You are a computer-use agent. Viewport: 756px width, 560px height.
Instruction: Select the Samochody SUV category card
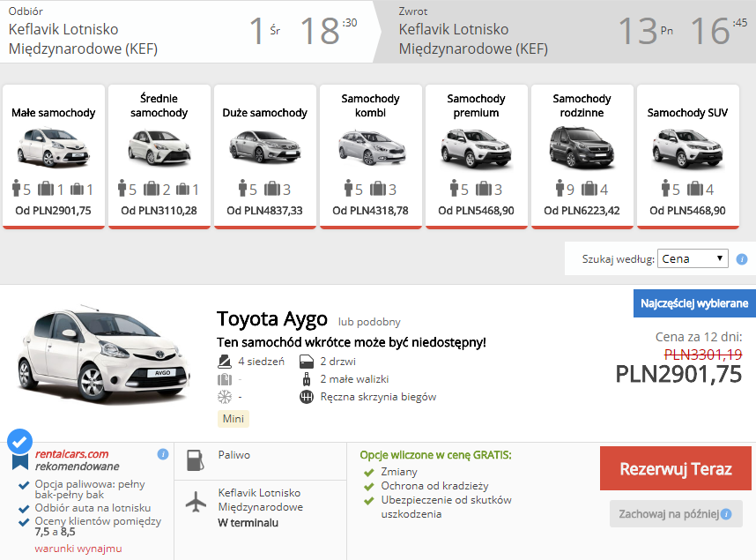pyautogui.click(x=687, y=156)
